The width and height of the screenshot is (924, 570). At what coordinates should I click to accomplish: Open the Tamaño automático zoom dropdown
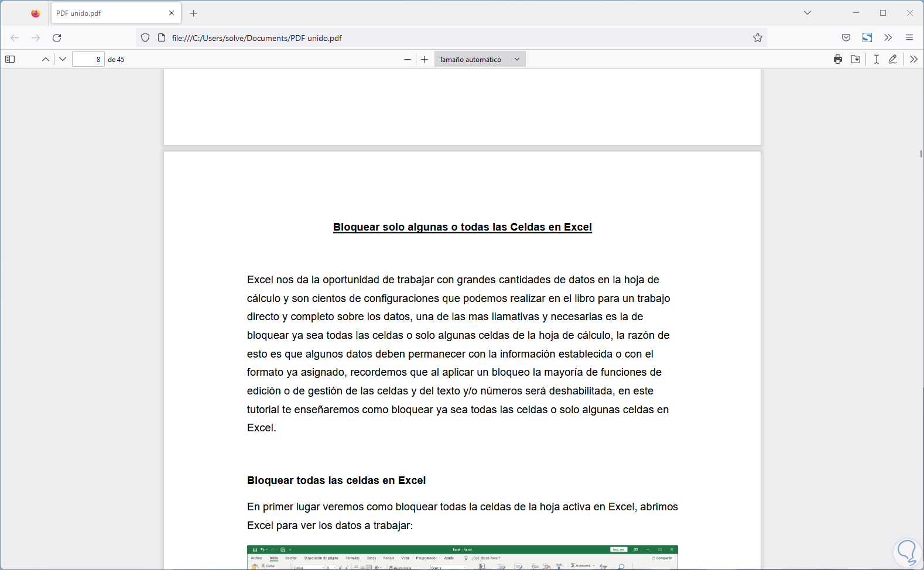click(x=480, y=59)
